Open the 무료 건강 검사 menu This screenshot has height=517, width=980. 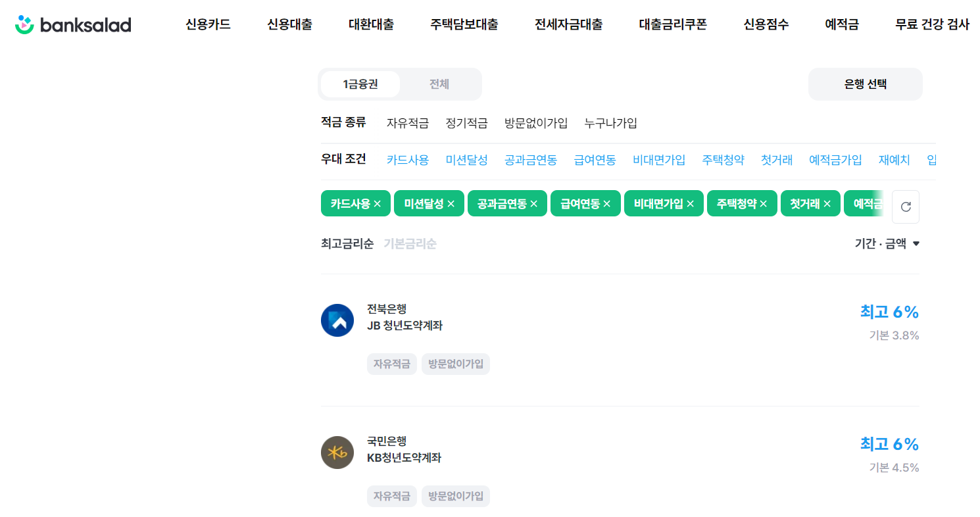point(933,25)
